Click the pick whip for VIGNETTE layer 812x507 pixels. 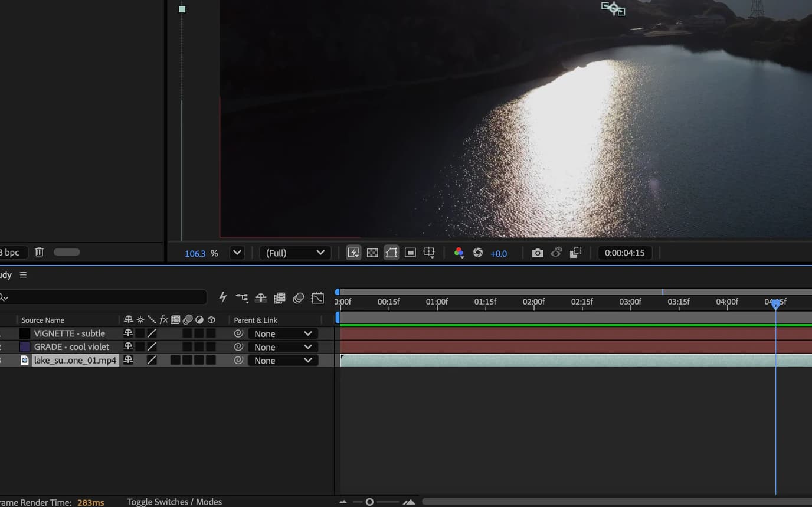238,333
